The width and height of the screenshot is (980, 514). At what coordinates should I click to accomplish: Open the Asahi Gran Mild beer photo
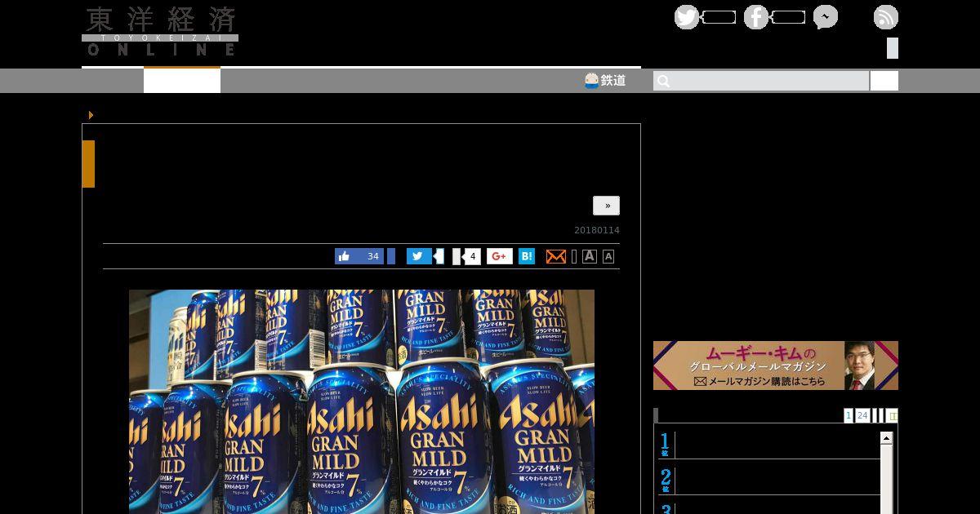coord(362,401)
